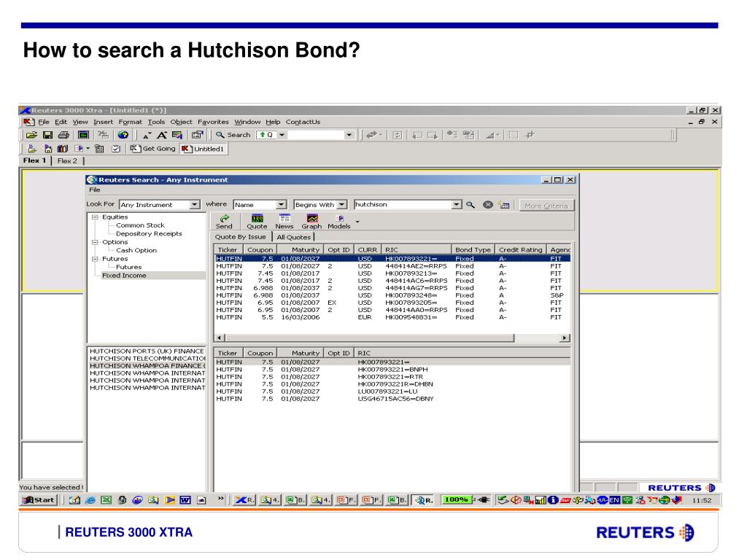Select bond row with RIC HK007893213=

pos(392,273)
